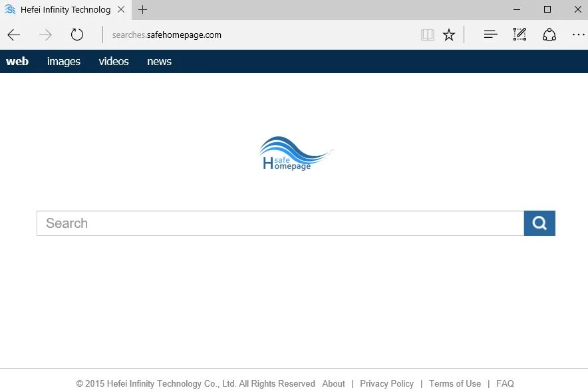Go back to the previous page

tap(14, 35)
